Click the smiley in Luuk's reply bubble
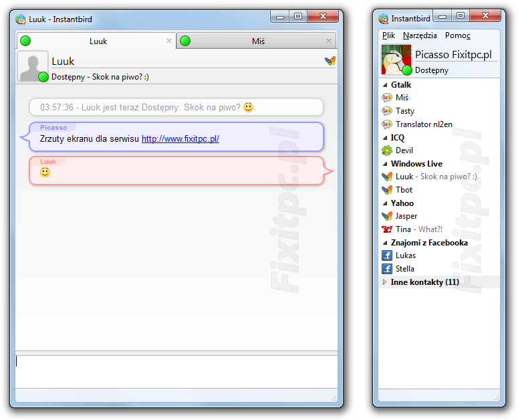 click(x=45, y=172)
